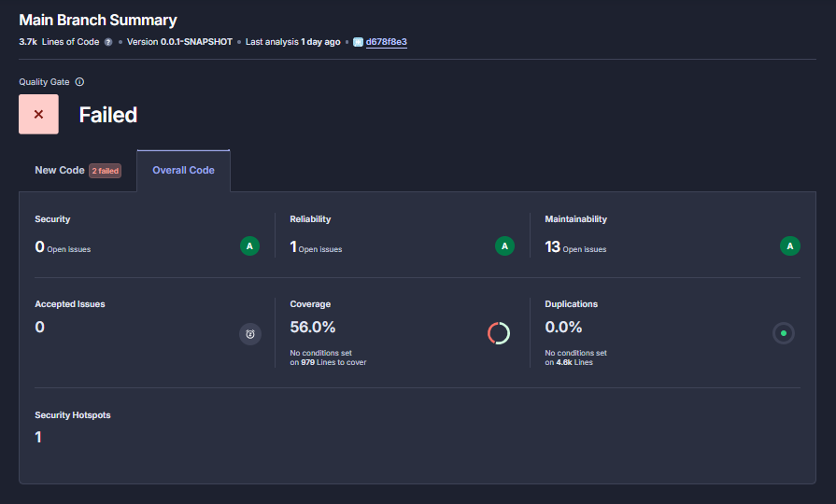This screenshot has width=836, height=504.
Task: Click the Duplications green dot indicator
Action: (x=783, y=333)
